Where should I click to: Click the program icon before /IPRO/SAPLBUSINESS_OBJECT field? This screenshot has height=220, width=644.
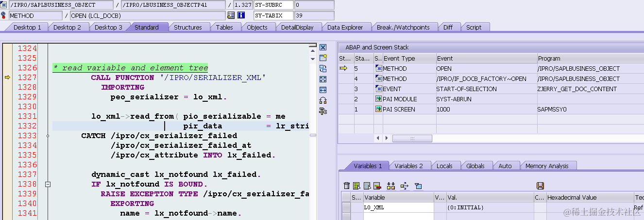click(4, 5)
